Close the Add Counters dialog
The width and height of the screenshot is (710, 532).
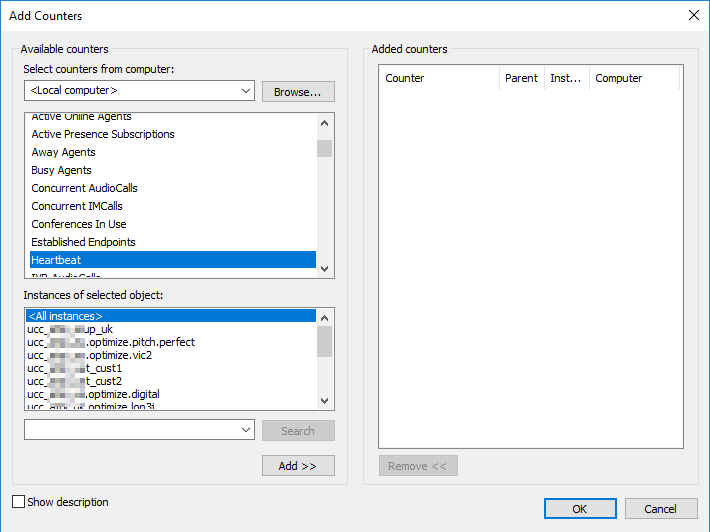pyautogui.click(x=693, y=15)
